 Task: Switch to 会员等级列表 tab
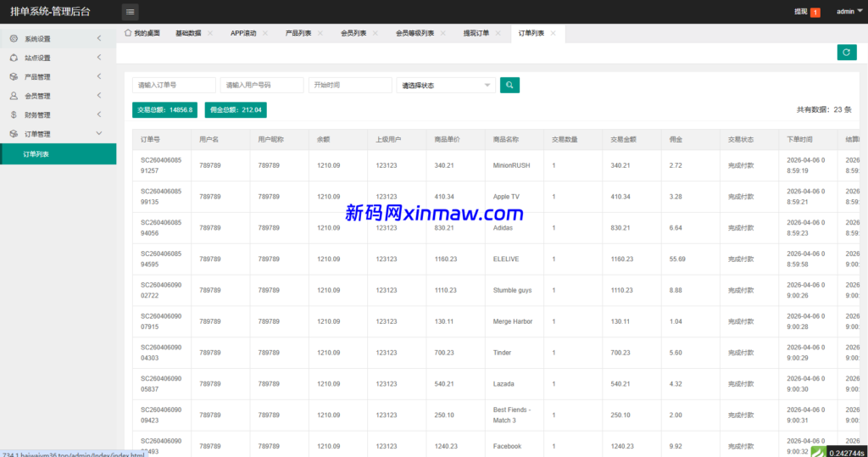tap(415, 33)
